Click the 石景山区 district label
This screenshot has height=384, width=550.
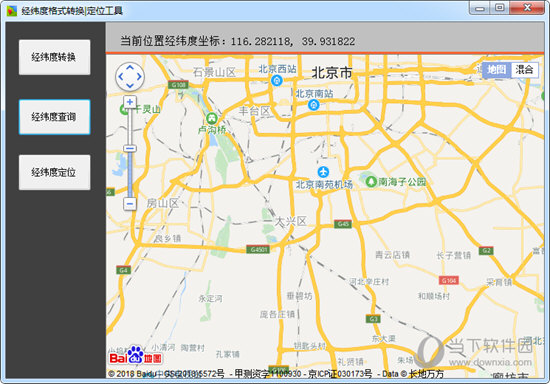point(214,72)
